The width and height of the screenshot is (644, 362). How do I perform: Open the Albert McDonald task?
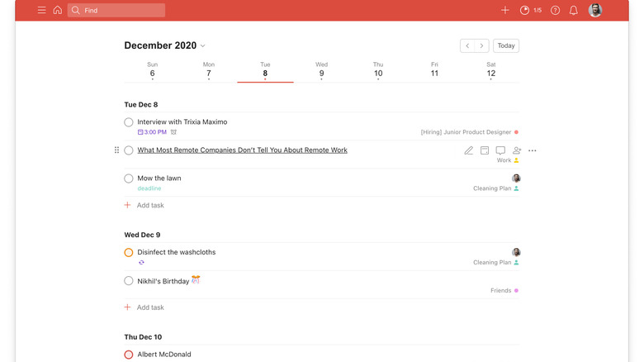coord(163,355)
